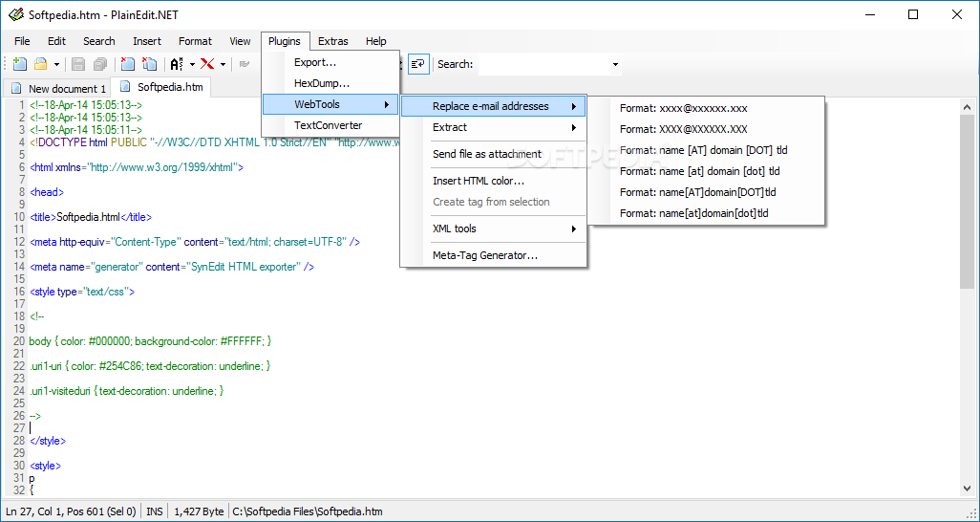This screenshot has width=980, height=522.
Task: Open the File menu
Action: (x=22, y=41)
